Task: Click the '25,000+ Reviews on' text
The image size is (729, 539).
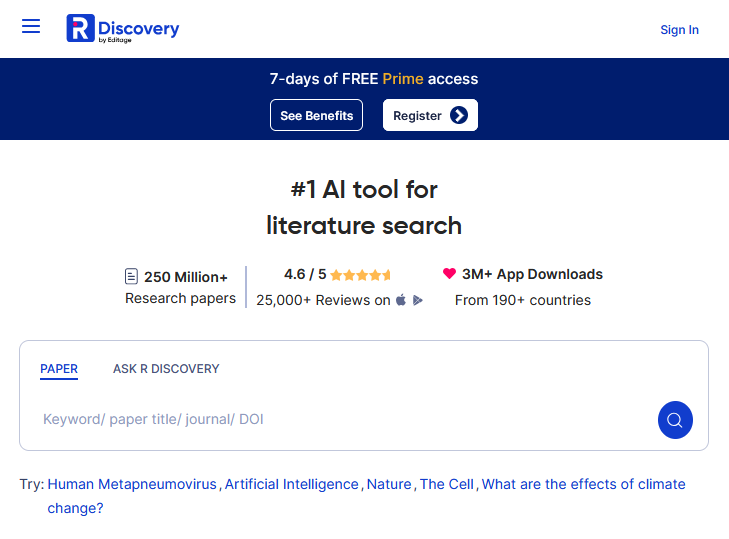Action: pos(323,300)
